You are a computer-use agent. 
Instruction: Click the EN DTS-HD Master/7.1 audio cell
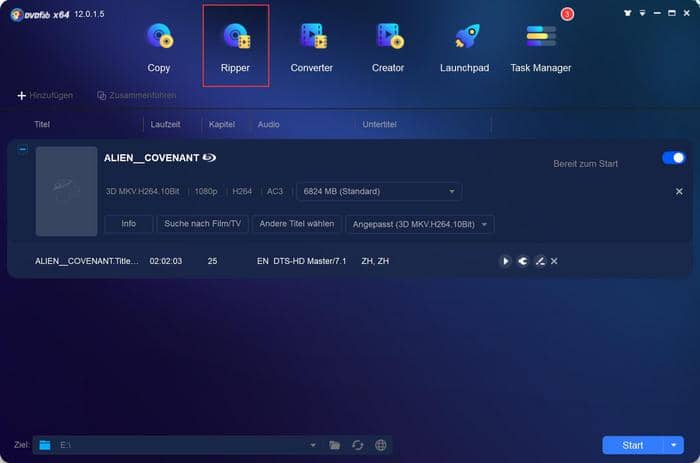coord(301,261)
